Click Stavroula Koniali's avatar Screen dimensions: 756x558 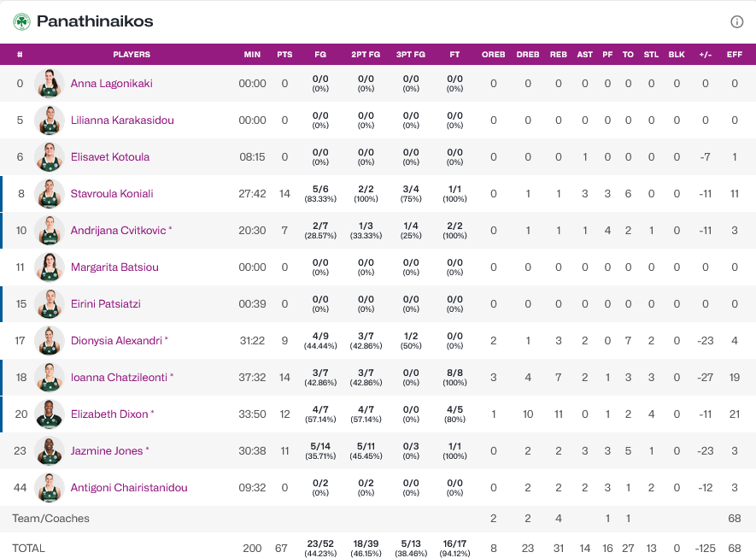[50, 194]
